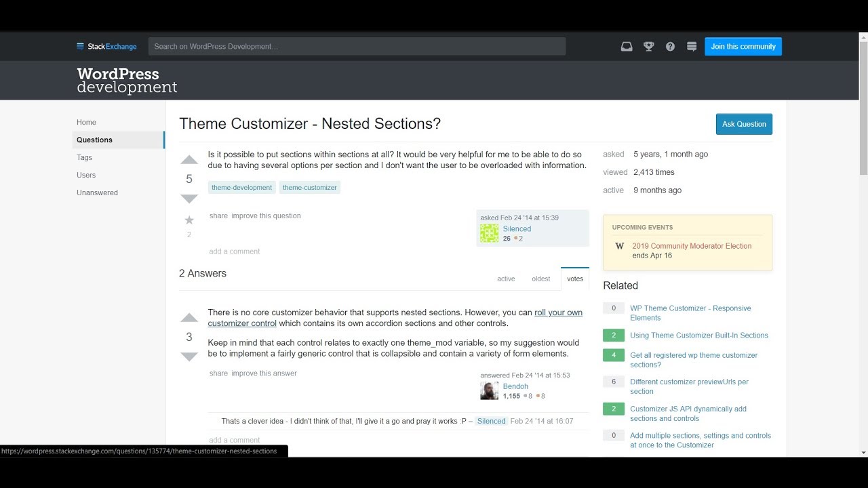Click the 2 Answers heading
Image resolution: width=868 pixels, height=488 pixels.
(203, 274)
